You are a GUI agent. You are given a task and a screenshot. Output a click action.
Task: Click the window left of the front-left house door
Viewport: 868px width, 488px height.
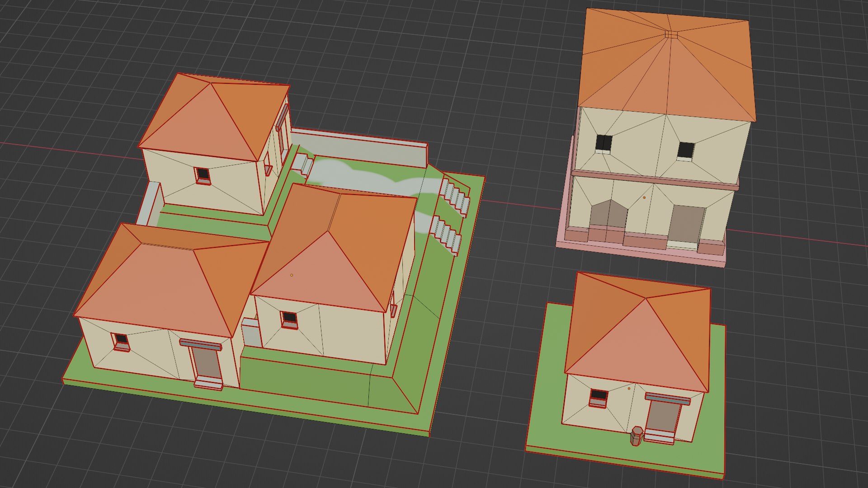click(121, 342)
